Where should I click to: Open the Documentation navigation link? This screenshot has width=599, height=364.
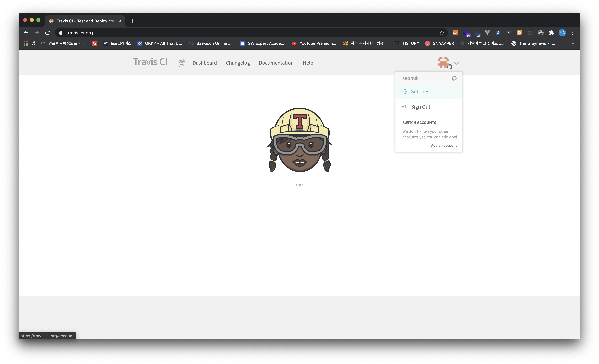pyautogui.click(x=276, y=63)
